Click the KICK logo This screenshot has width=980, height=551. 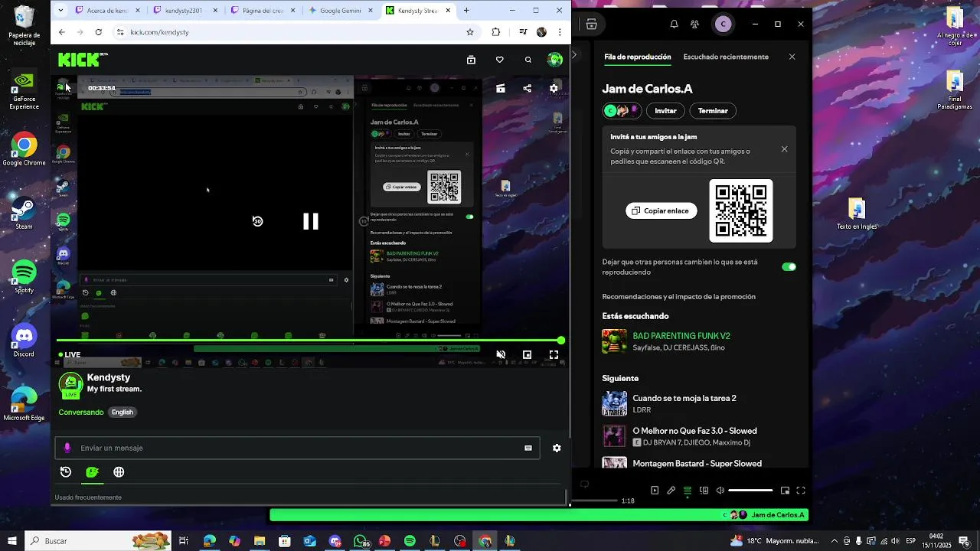[83, 60]
